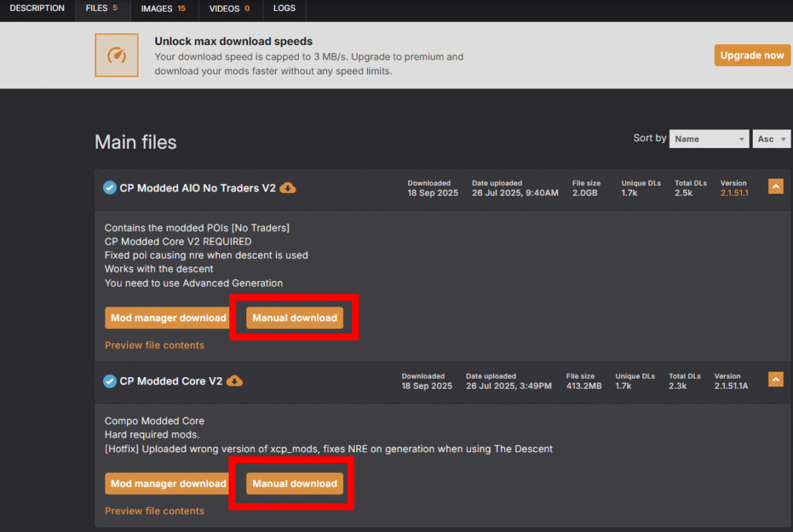Click Manual download for CP Modded Core V2

(294, 483)
